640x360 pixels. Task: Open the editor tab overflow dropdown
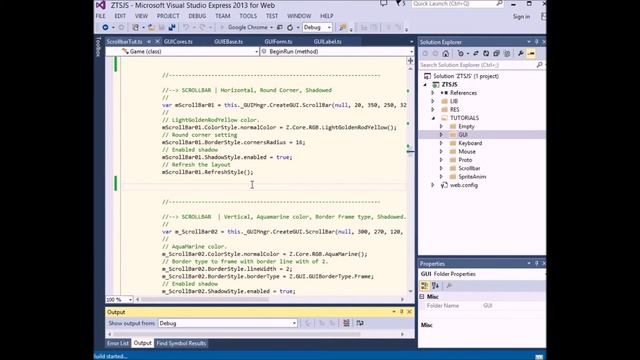coord(411,42)
